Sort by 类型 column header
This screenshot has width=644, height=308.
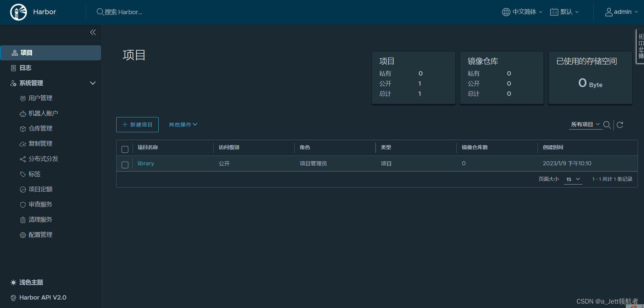point(386,147)
